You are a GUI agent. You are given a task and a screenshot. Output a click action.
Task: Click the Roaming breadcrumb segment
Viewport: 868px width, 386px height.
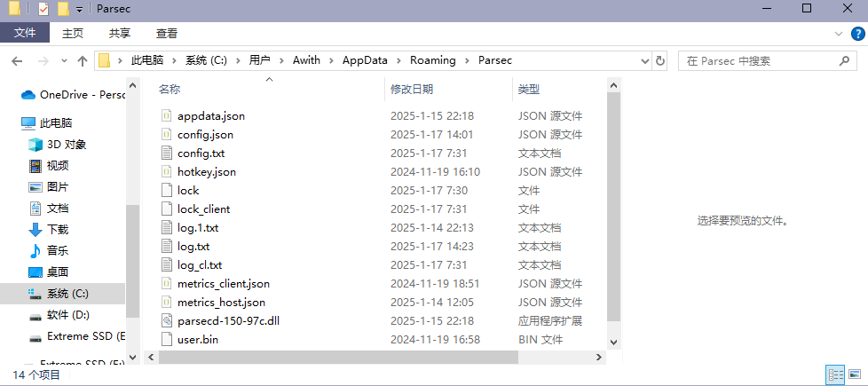(433, 60)
